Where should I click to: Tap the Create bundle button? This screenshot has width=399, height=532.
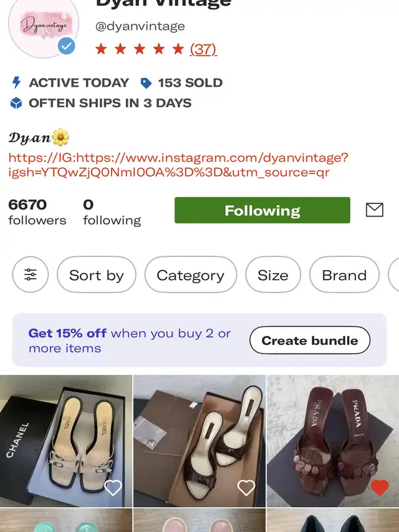310,341
